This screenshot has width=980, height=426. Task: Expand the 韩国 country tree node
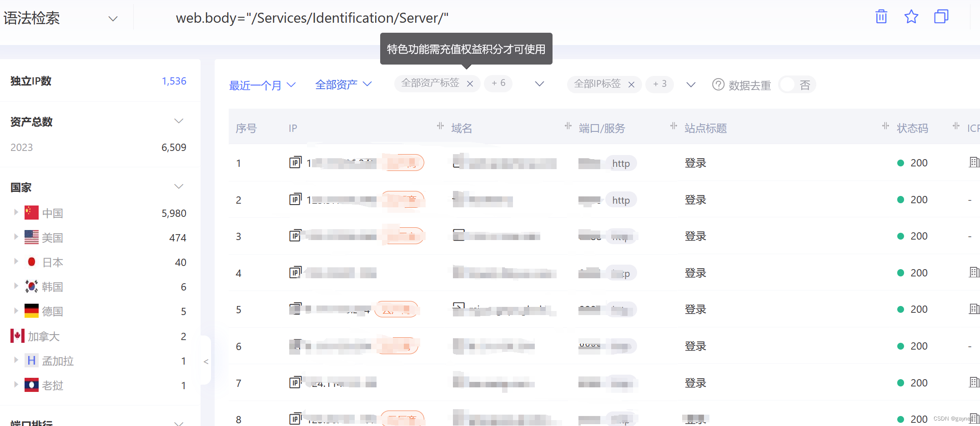[16, 286]
